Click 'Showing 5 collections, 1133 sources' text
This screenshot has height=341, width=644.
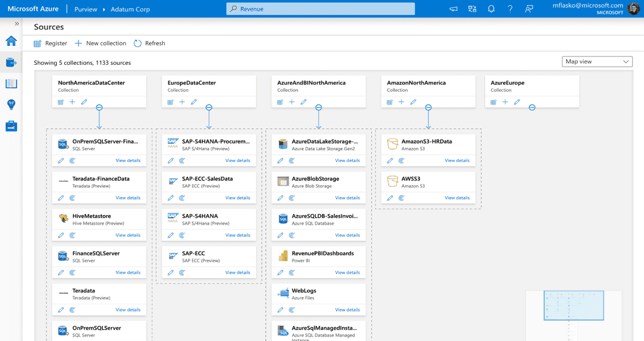tap(82, 63)
